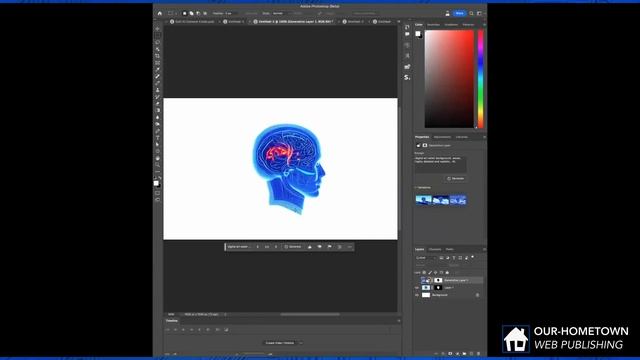Open the Timeline panel flyout menu
The width and height of the screenshot is (640, 360).
click(x=399, y=321)
